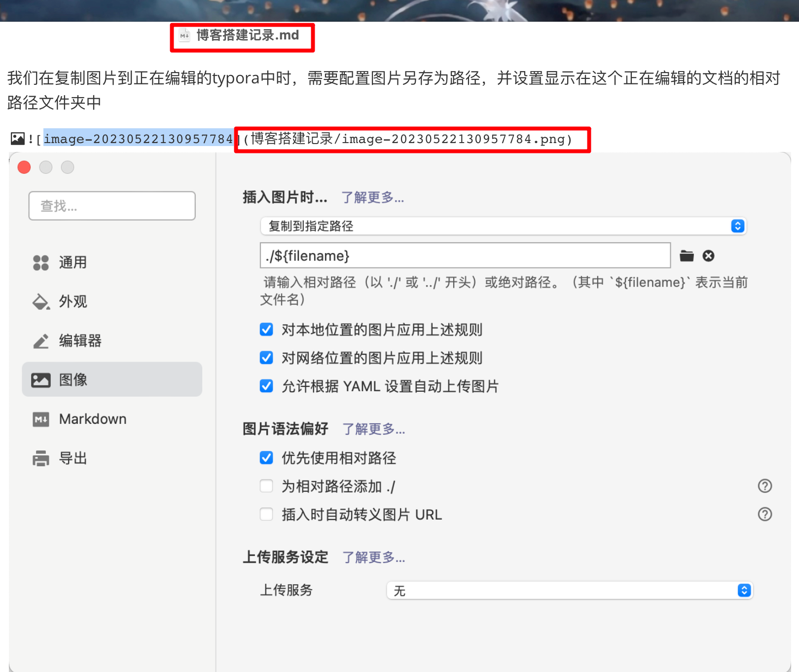Screen dimensions: 799x672
Task: Click the image icon before the markdown link
Action: click(18, 139)
